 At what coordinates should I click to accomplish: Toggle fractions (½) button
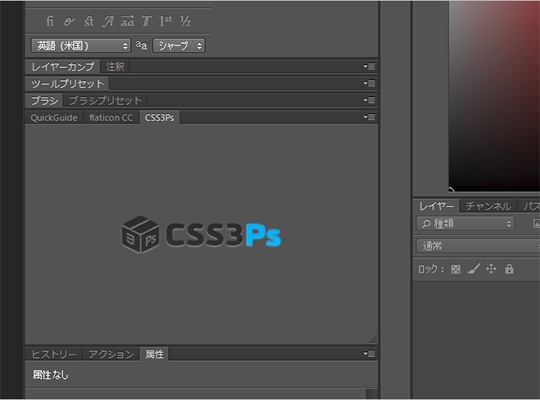click(185, 21)
